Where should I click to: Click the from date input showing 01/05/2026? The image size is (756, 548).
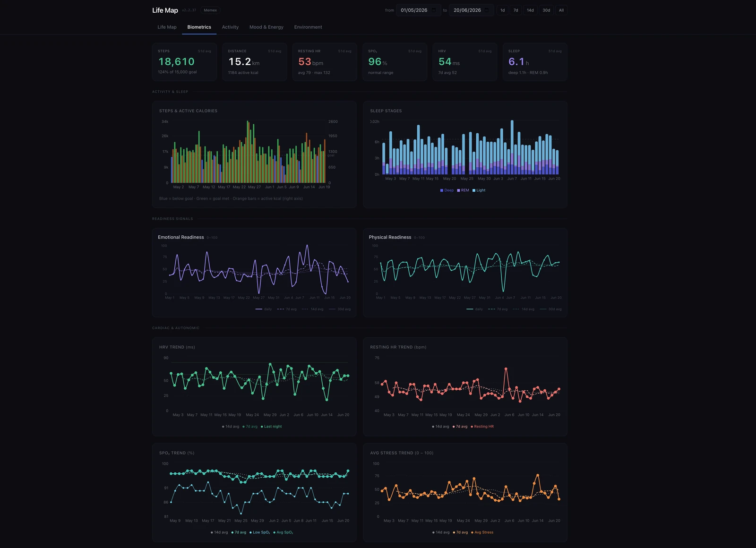pos(419,10)
